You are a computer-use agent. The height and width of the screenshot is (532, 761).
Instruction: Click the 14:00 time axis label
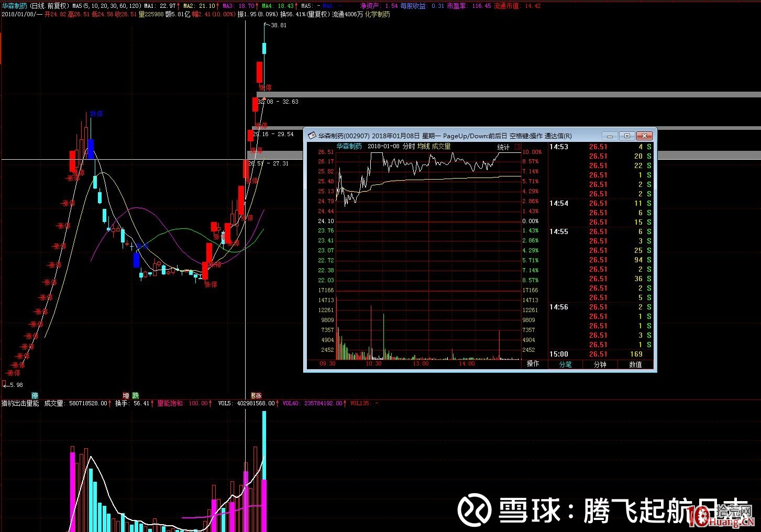pyautogui.click(x=467, y=363)
